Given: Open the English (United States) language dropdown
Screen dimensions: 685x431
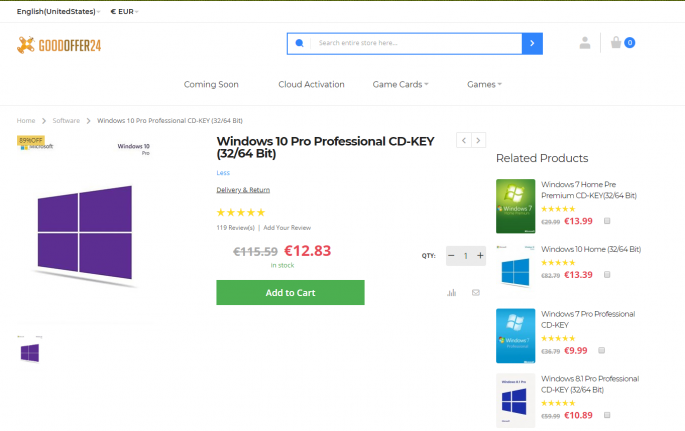Looking at the screenshot, I should (x=58, y=11).
